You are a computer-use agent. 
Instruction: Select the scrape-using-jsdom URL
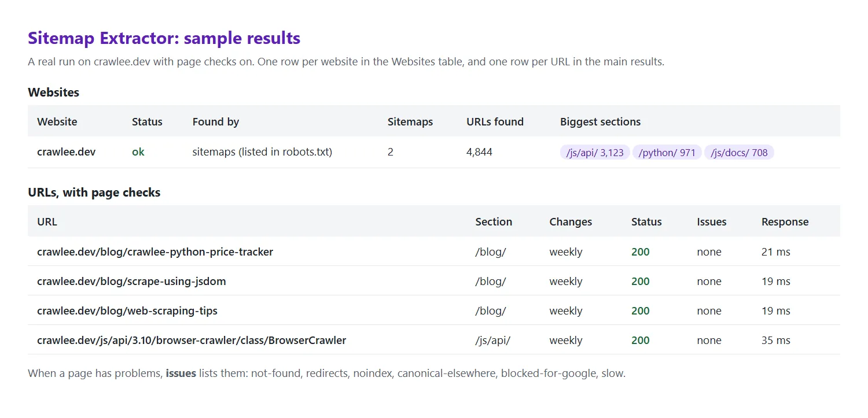coord(131,282)
